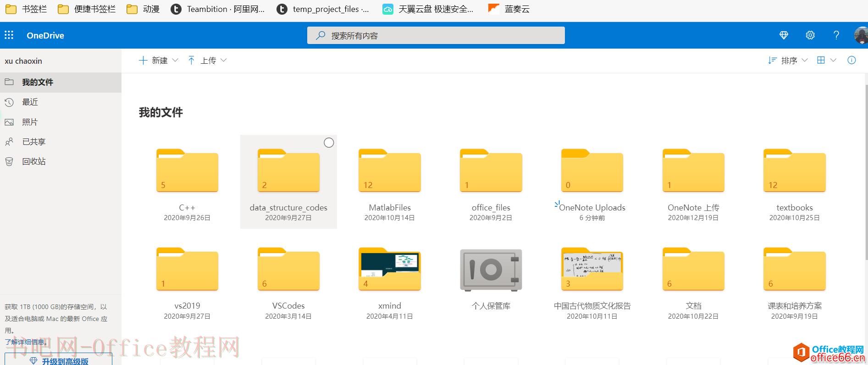Open the app launcher waffle icon
The height and width of the screenshot is (365, 868).
9,35
